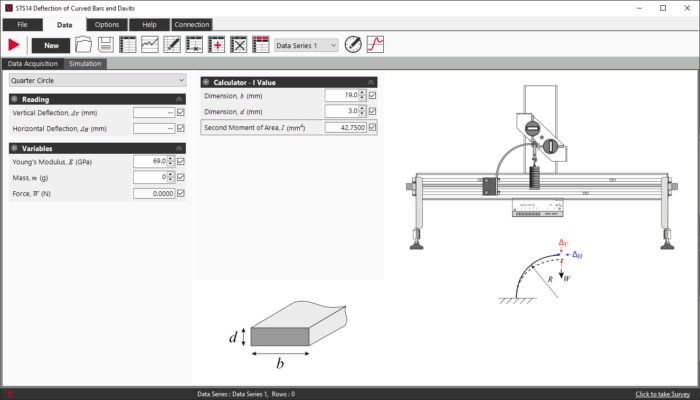Open the line chart view icon
The image size is (700, 400).
coord(150,45)
